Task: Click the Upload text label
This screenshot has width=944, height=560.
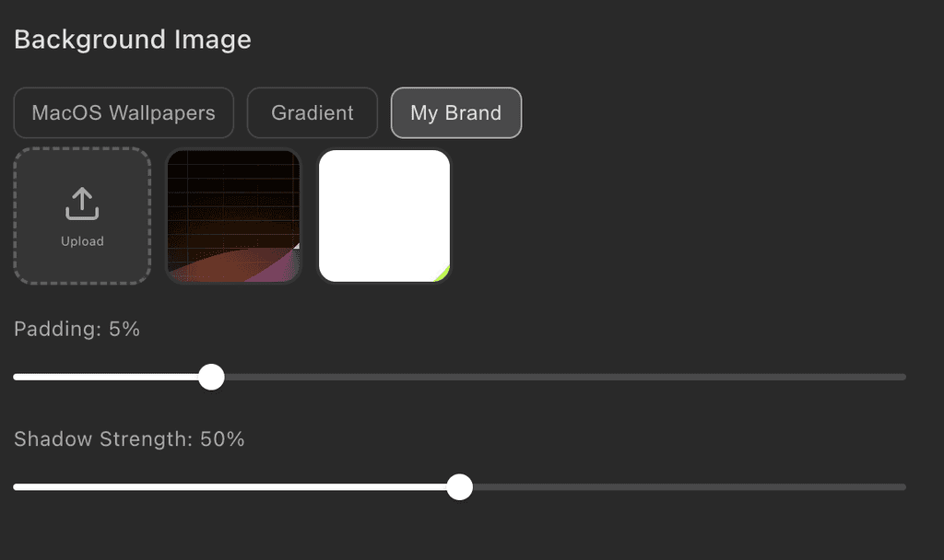Action: click(82, 241)
